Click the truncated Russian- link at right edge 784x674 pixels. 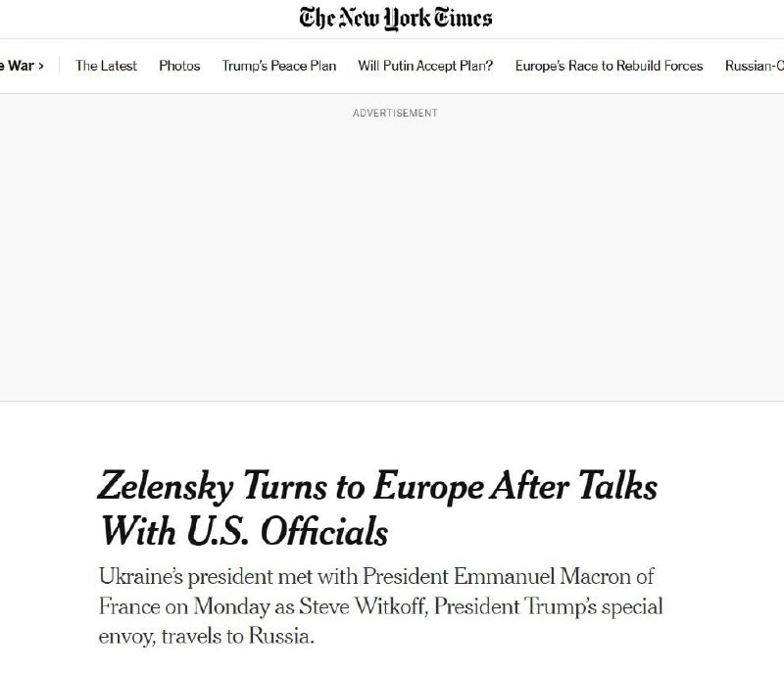[x=754, y=66]
